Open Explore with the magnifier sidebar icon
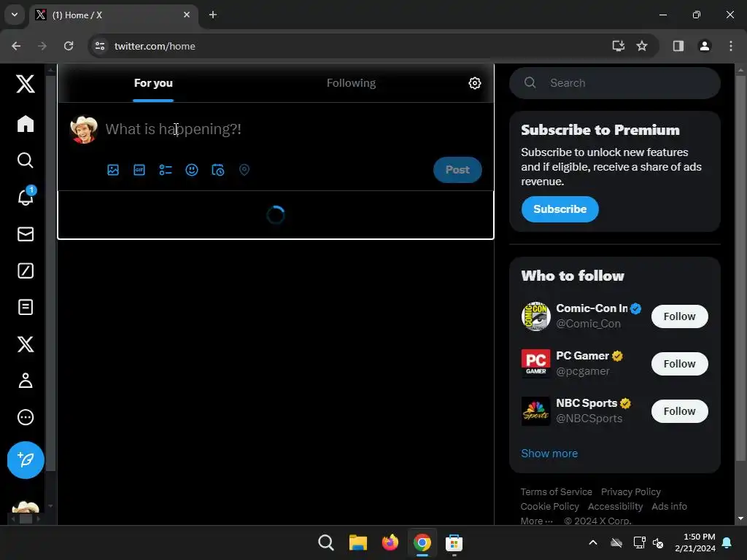747x560 pixels. [x=26, y=160]
